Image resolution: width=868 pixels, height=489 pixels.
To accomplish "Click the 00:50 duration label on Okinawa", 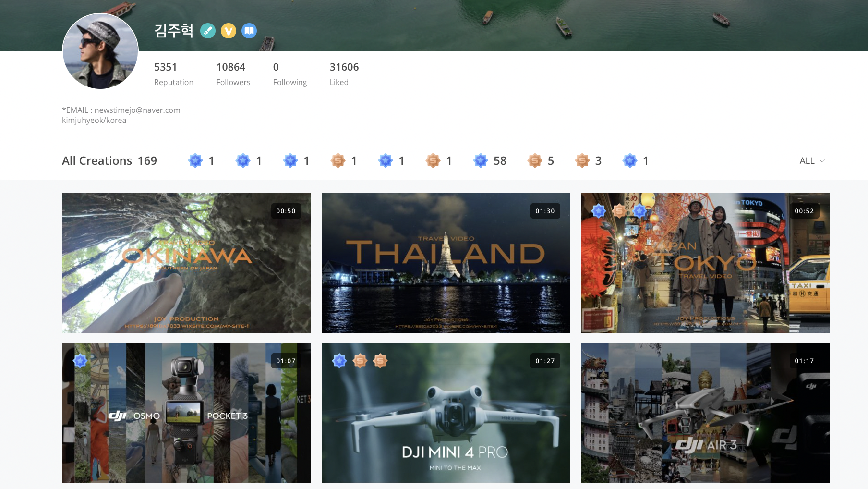I will click(286, 211).
